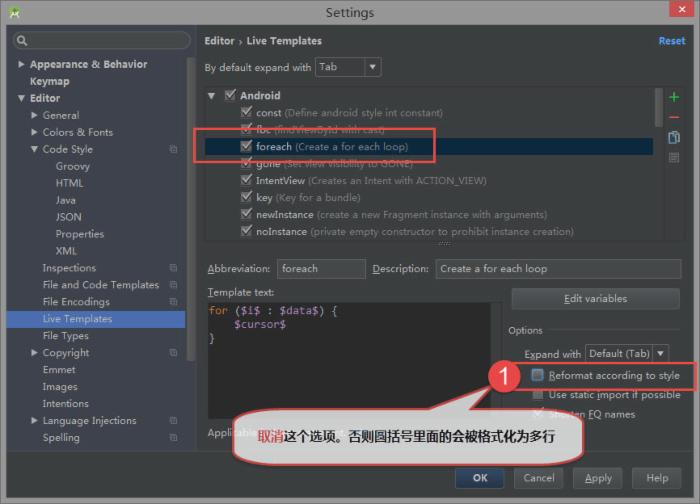Click project-level icon next to Code Style

(173, 149)
